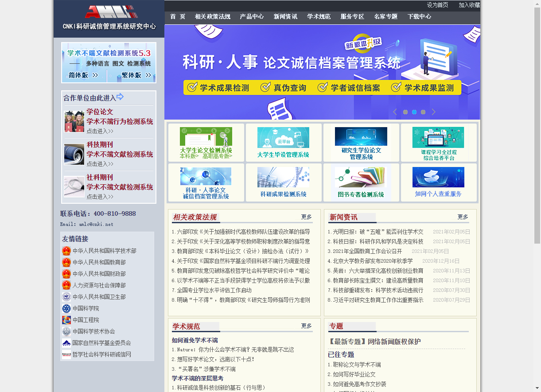The height and width of the screenshot is (392, 541).
Task: Click the scrollbar down arrow
Action: point(537,388)
